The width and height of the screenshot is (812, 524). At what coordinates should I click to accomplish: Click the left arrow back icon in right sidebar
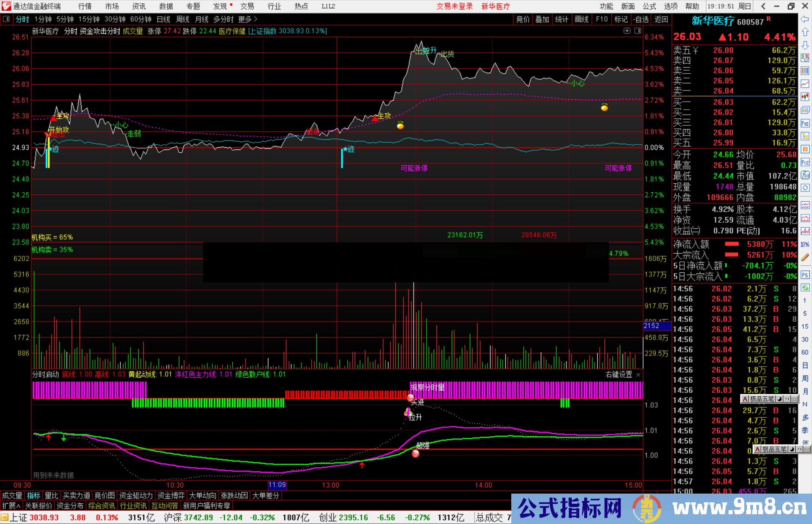tap(805, 19)
